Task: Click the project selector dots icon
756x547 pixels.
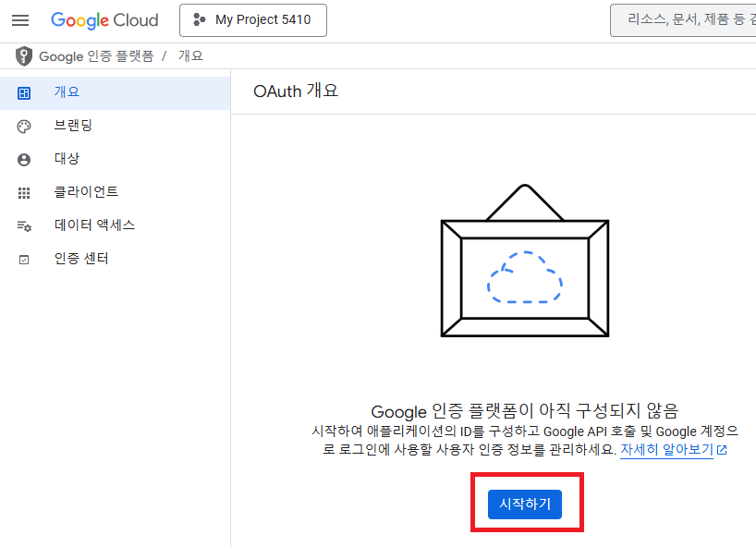Action: [x=199, y=19]
